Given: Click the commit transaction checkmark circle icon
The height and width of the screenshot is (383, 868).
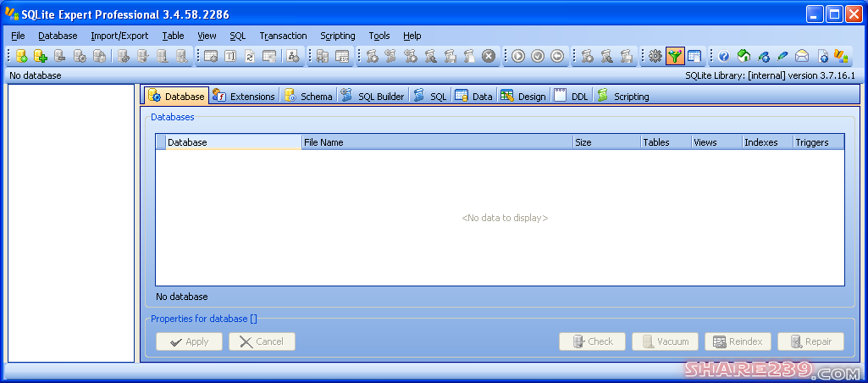Looking at the screenshot, I should (x=538, y=56).
